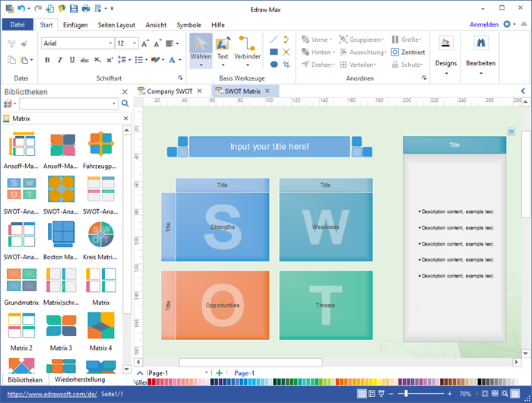Click the library search magnifier icon
This screenshot has height=403, width=532.
pos(125,103)
